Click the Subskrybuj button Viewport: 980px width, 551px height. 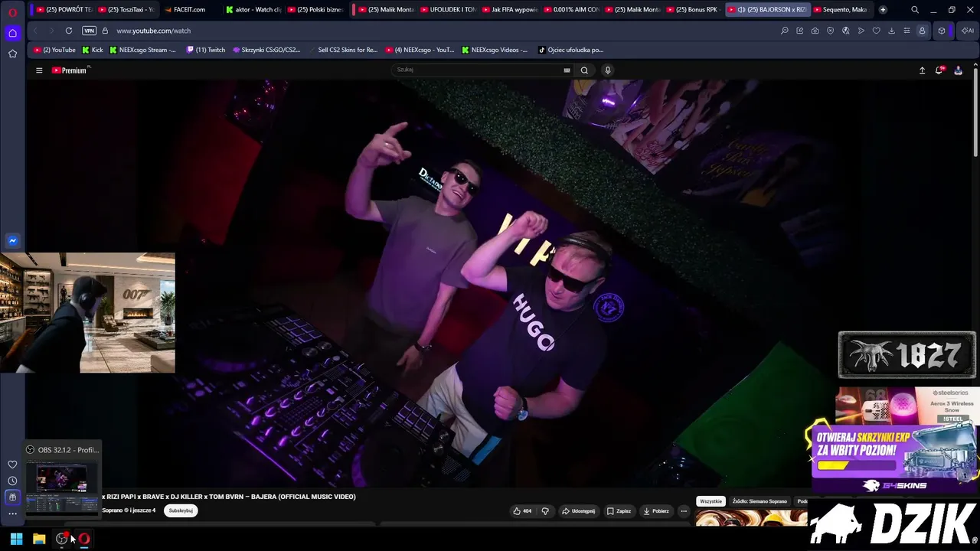[x=181, y=510]
